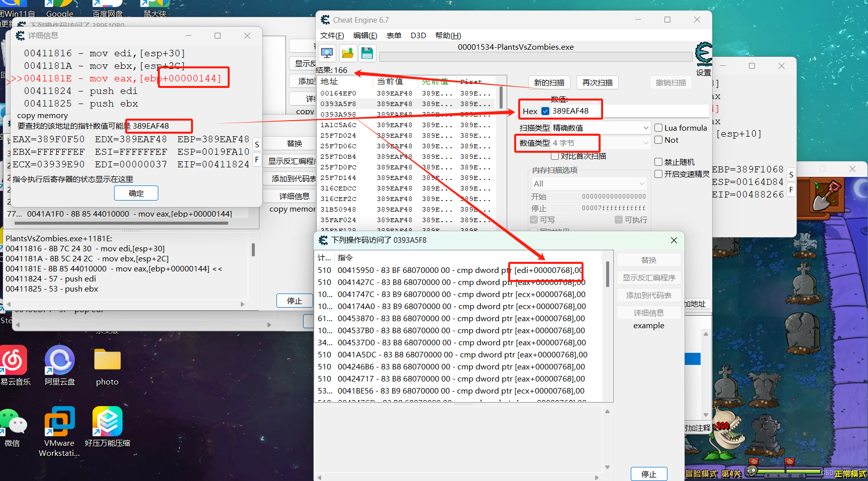Screen dimensions: 868x481
Task: Enable 禁止随机 checkbox
Action: (x=658, y=162)
